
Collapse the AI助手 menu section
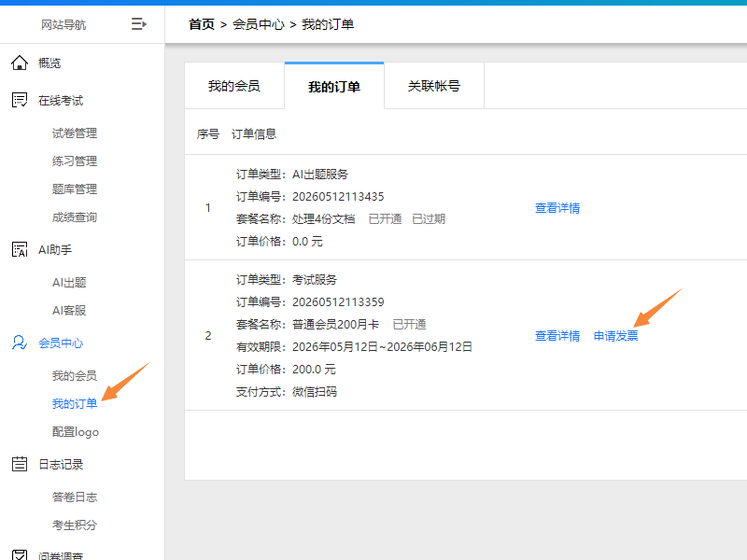55,249
